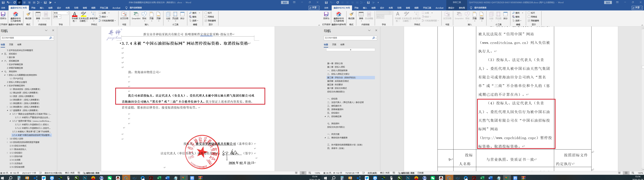Toggle Gridlines (网格线) checkbox in right window

[x=529, y=17]
